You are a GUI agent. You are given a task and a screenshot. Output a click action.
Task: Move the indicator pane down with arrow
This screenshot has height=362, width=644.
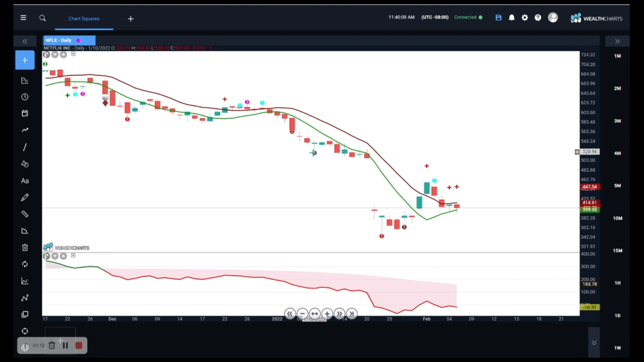coord(55,256)
